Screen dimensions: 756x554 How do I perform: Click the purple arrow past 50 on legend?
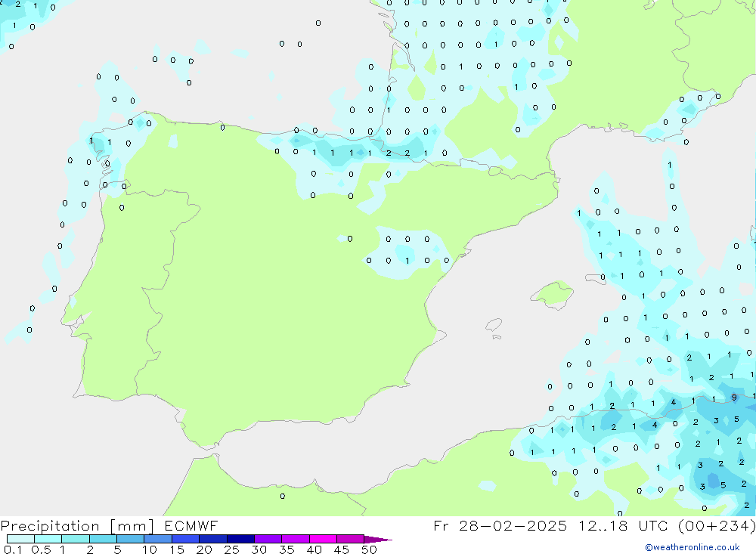click(378, 540)
